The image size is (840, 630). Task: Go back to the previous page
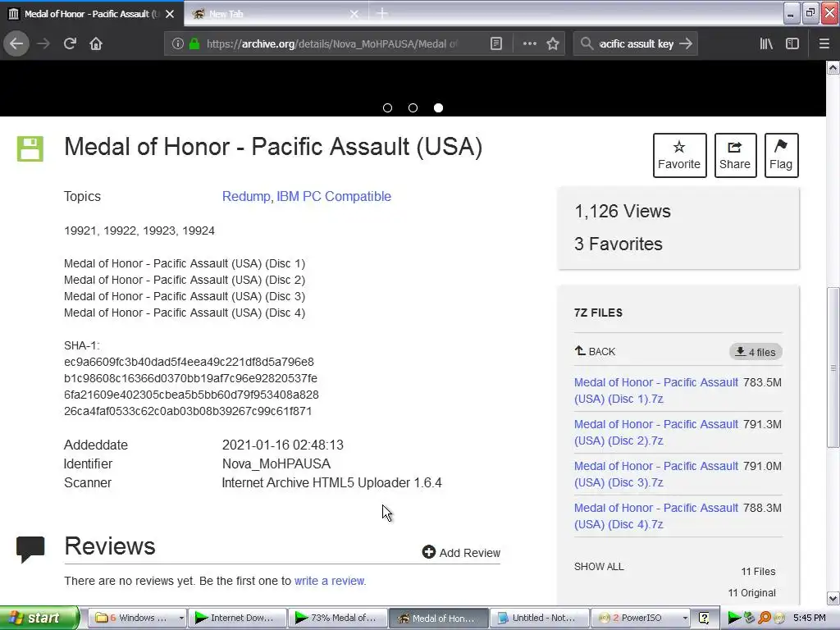[x=16, y=43]
